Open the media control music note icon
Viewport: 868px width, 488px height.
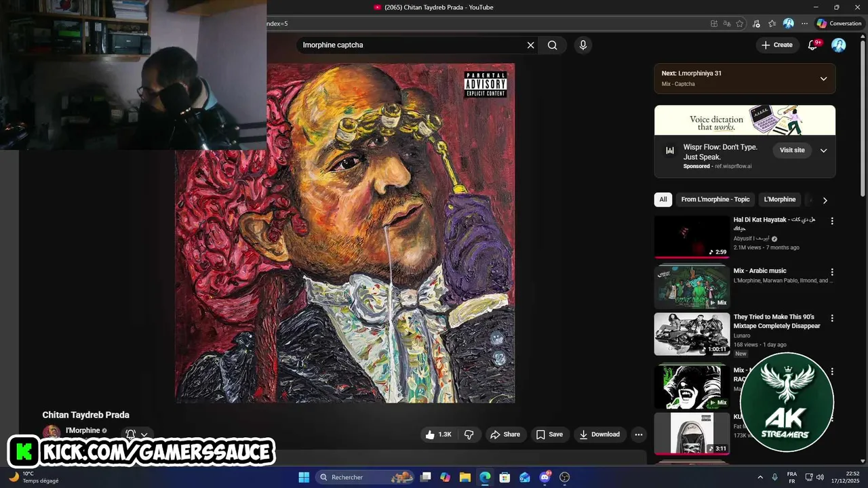click(x=756, y=24)
